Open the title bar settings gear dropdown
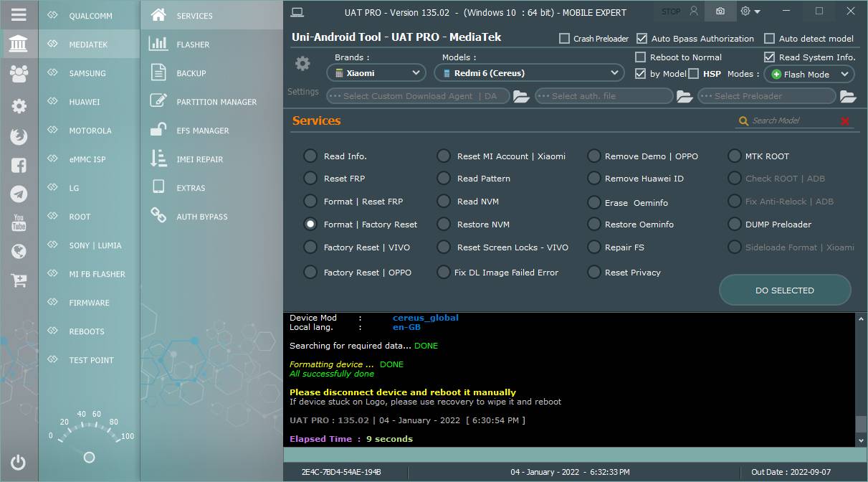The image size is (868, 482). pos(750,11)
